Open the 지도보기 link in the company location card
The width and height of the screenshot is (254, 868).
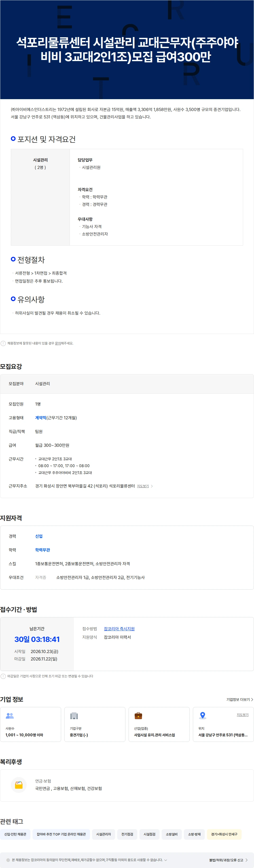click(242, 714)
